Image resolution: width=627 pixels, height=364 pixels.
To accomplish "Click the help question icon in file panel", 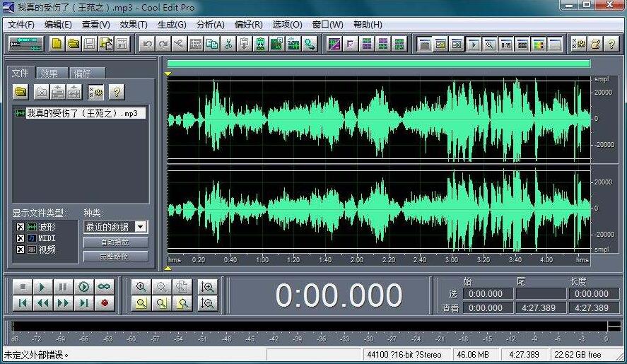I will tap(117, 92).
